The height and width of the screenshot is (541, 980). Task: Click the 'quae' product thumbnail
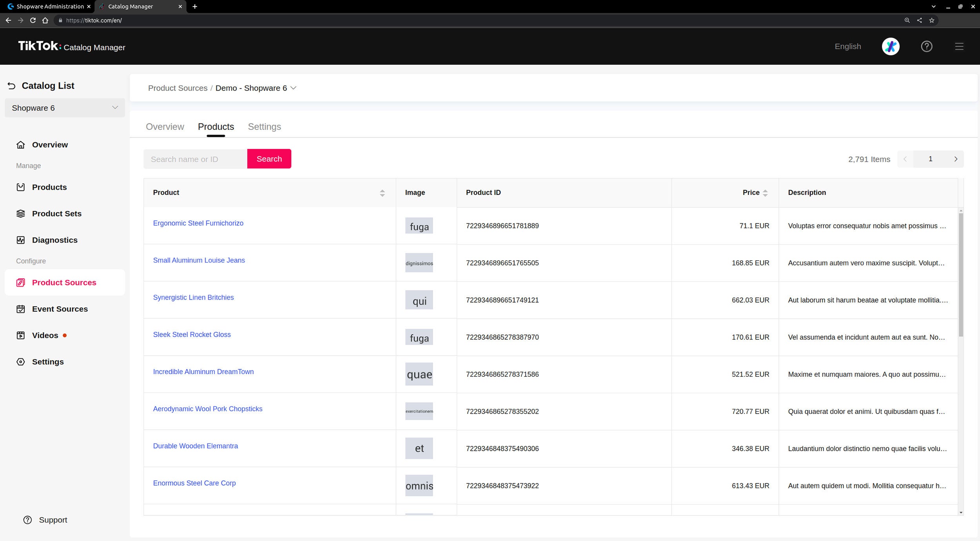click(419, 374)
